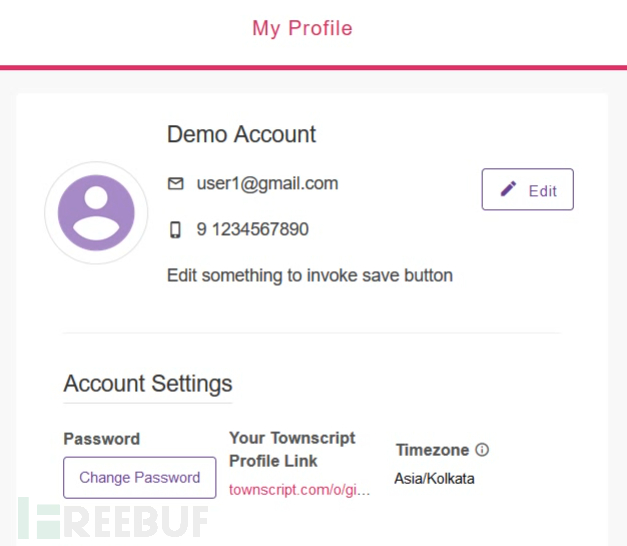627x546 pixels.
Task: Click the Asia/Kolkata timezone value
Action: (x=434, y=479)
